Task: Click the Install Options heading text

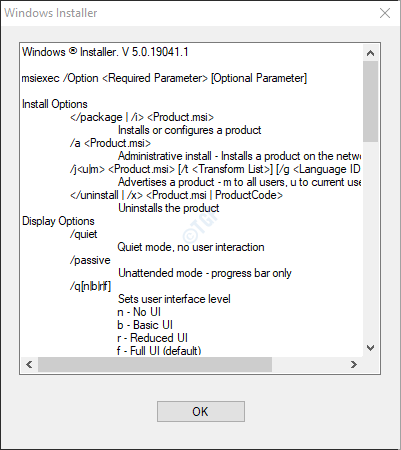Action: [55, 104]
